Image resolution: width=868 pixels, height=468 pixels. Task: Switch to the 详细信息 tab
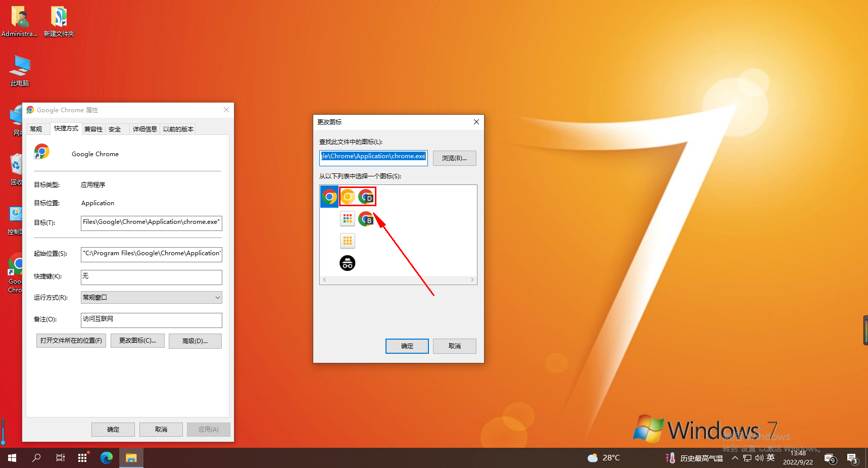145,129
